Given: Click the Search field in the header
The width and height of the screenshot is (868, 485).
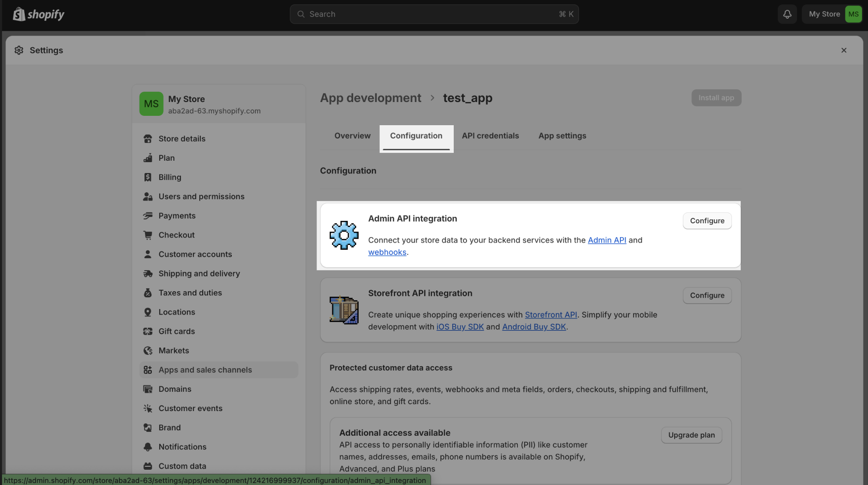Looking at the screenshot, I should [434, 14].
